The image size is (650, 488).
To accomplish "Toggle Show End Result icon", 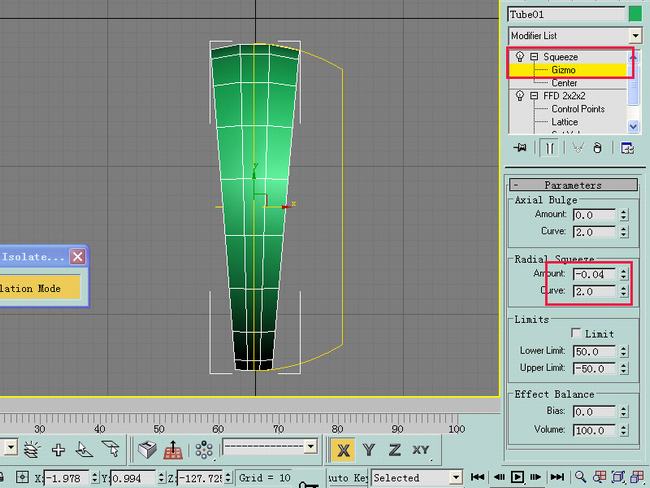I will pyautogui.click(x=549, y=148).
